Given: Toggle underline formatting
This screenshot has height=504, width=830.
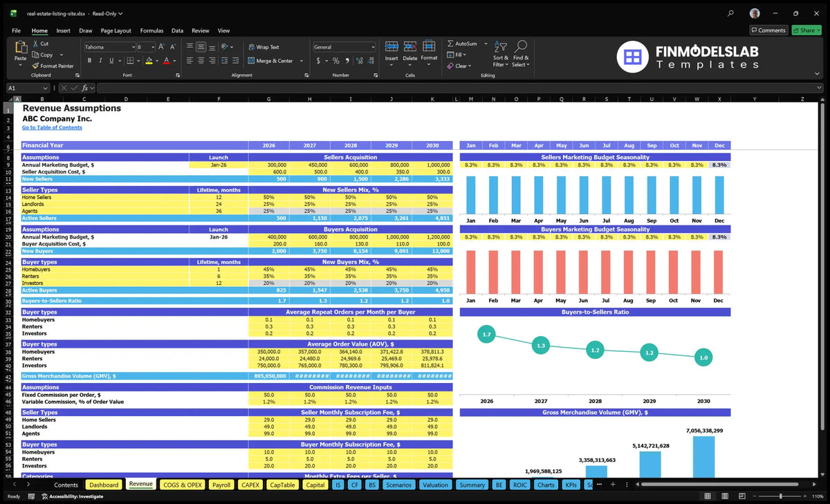Looking at the screenshot, I should point(110,61).
